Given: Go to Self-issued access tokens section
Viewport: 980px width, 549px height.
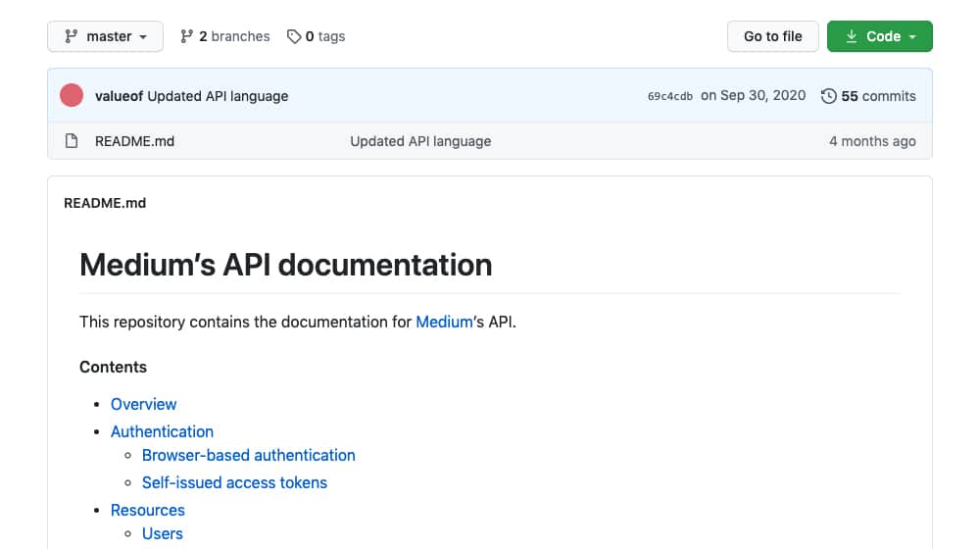Looking at the screenshot, I should [x=234, y=482].
